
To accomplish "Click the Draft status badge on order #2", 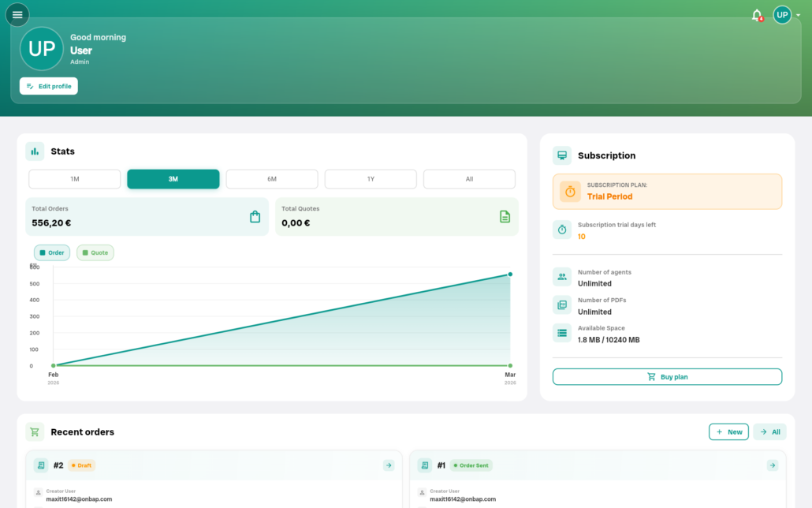I will (x=81, y=465).
